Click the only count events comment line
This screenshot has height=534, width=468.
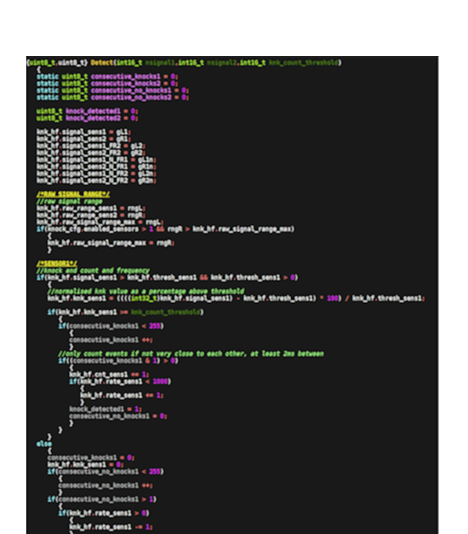coord(191,354)
